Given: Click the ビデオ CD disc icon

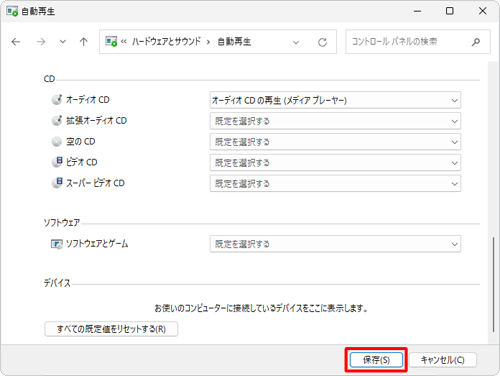Looking at the screenshot, I should pos(57,162).
